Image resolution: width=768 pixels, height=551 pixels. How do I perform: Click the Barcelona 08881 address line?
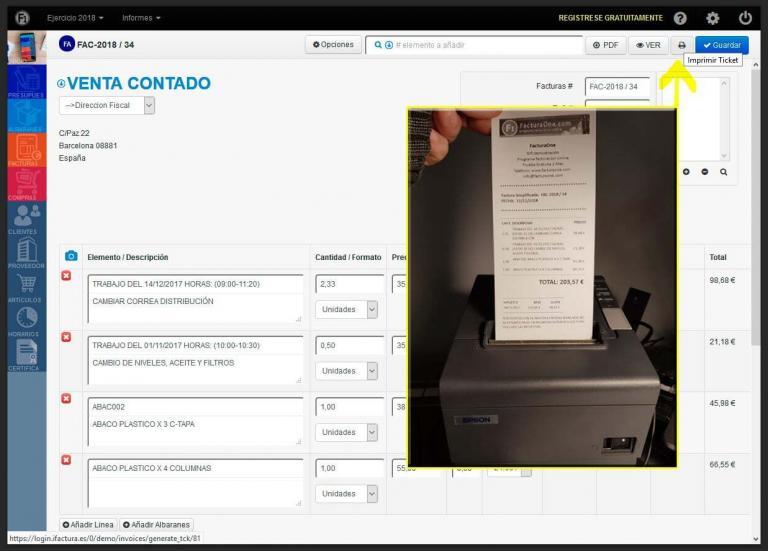click(88, 145)
